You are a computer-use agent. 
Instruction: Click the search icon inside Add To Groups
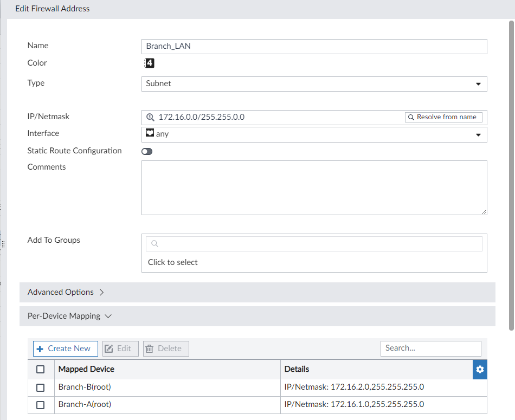coord(154,243)
